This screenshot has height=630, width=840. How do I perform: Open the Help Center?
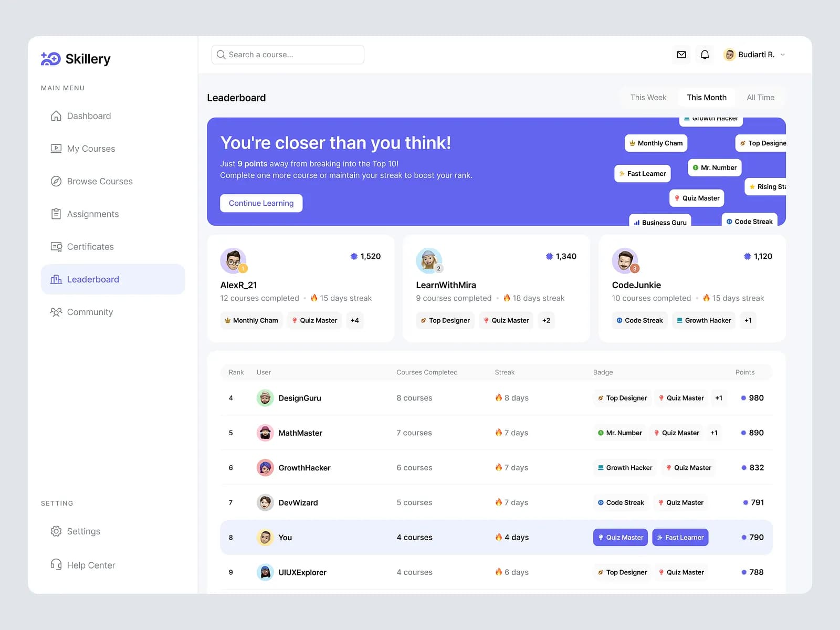[x=91, y=565]
